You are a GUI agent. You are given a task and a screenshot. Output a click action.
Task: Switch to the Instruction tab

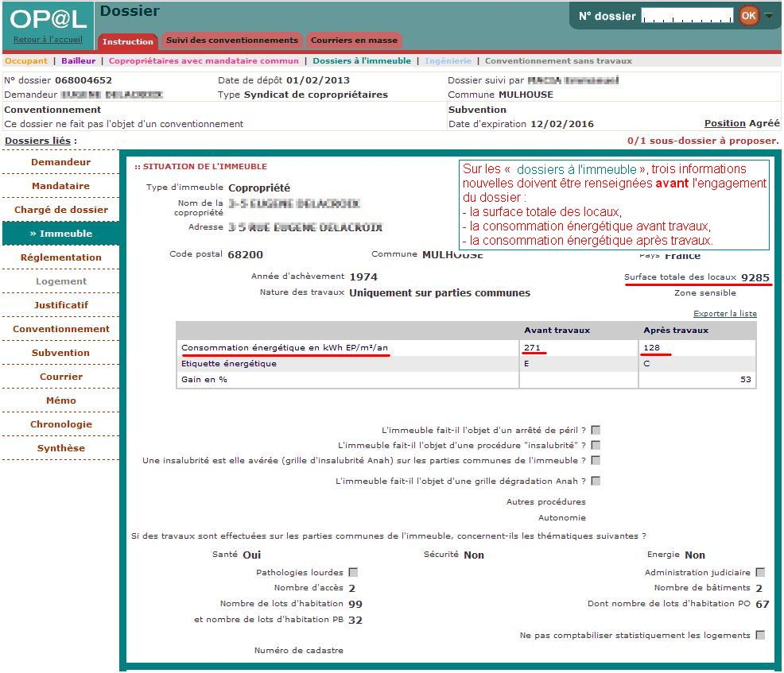point(127,41)
